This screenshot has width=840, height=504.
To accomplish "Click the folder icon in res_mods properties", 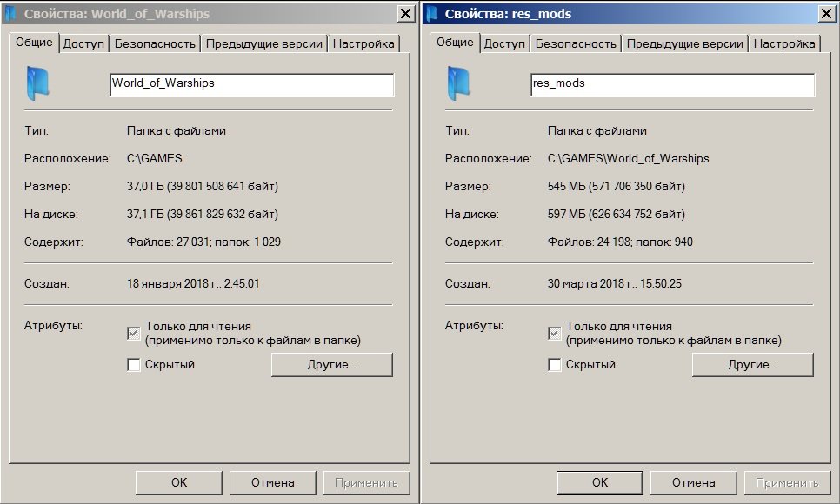I will coord(458,83).
